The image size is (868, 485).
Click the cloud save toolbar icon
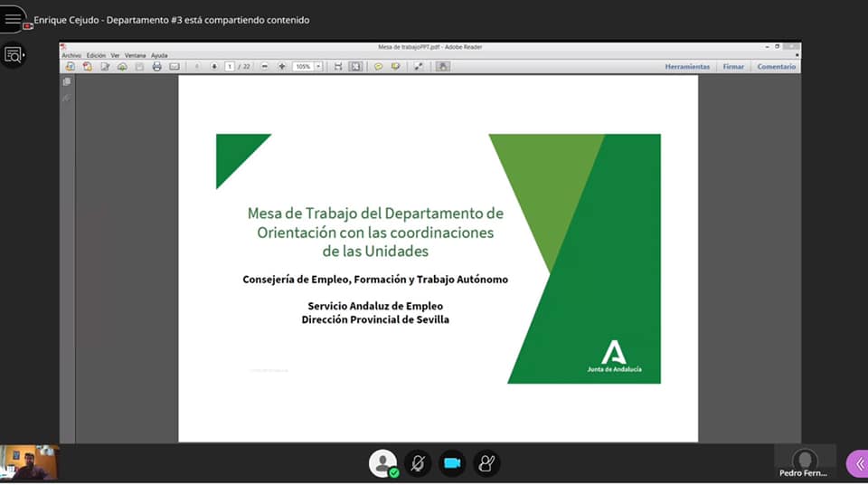122,67
